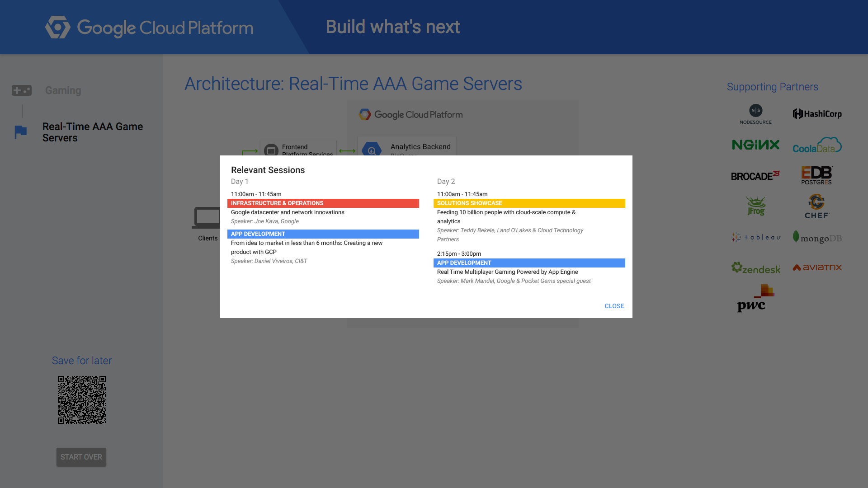
Task: Select session 'Feeding 10 billion people with cloud-scale compute'
Action: 506,217
